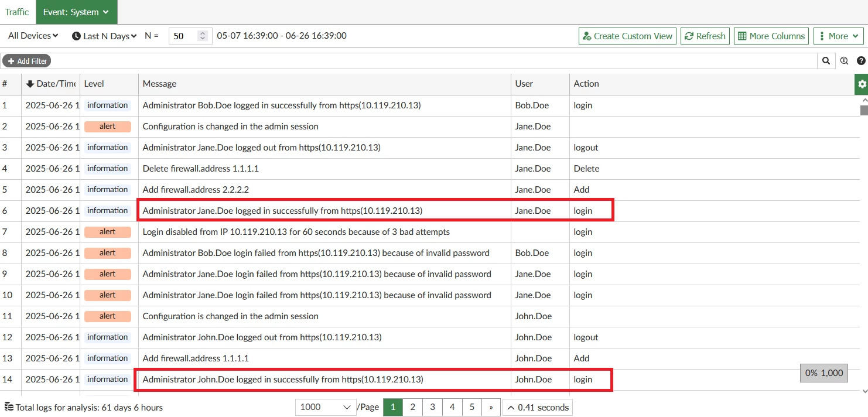Go to page 3

(432, 407)
